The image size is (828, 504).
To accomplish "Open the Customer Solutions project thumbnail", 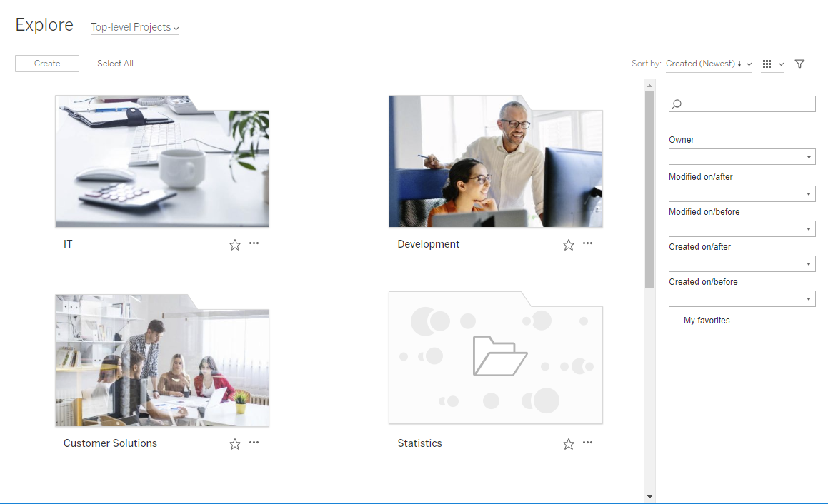I will (x=161, y=361).
